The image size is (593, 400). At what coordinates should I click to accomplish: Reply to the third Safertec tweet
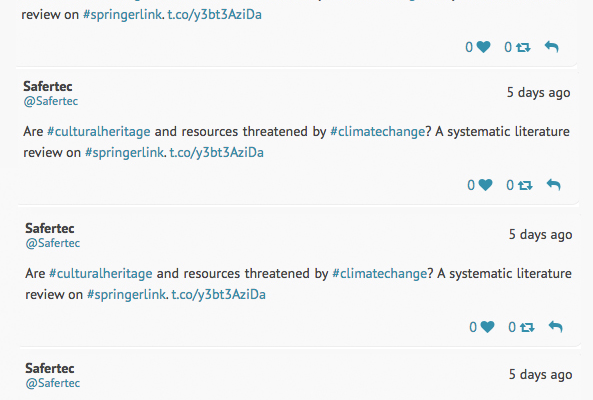click(x=555, y=327)
